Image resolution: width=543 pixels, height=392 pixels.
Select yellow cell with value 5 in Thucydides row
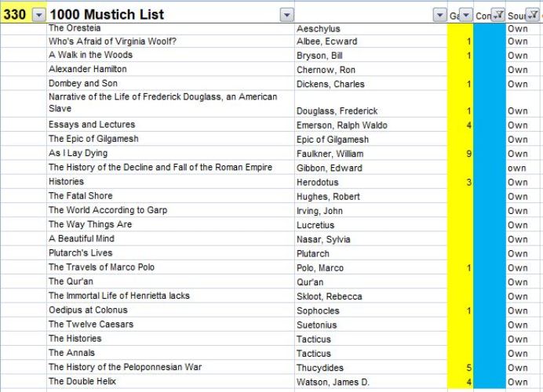[461, 367]
